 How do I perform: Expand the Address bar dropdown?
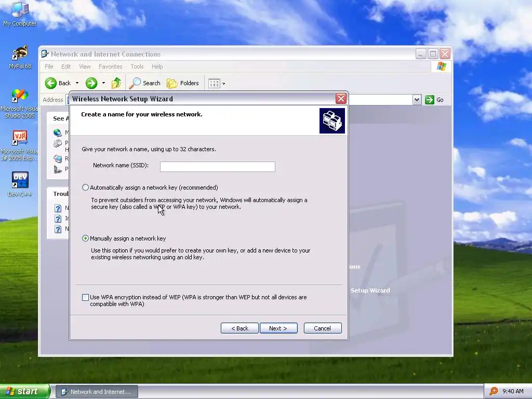click(417, 100)
